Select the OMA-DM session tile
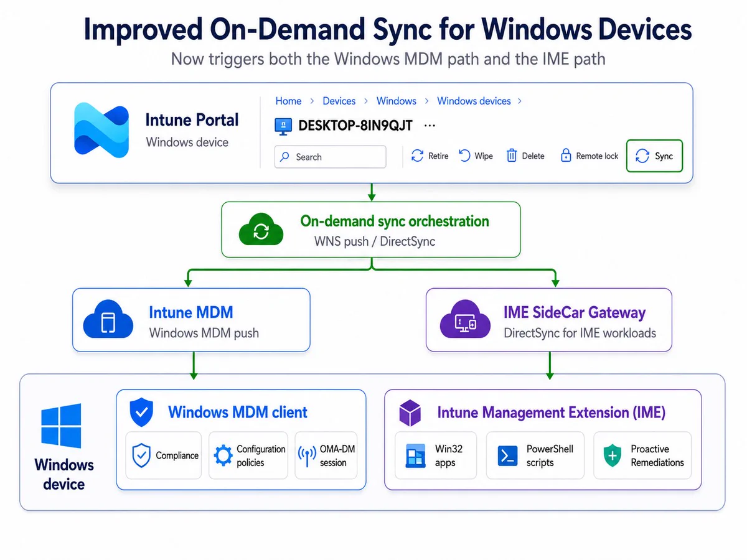This screenshot has width=747, height=560. [x=326, y=455]
